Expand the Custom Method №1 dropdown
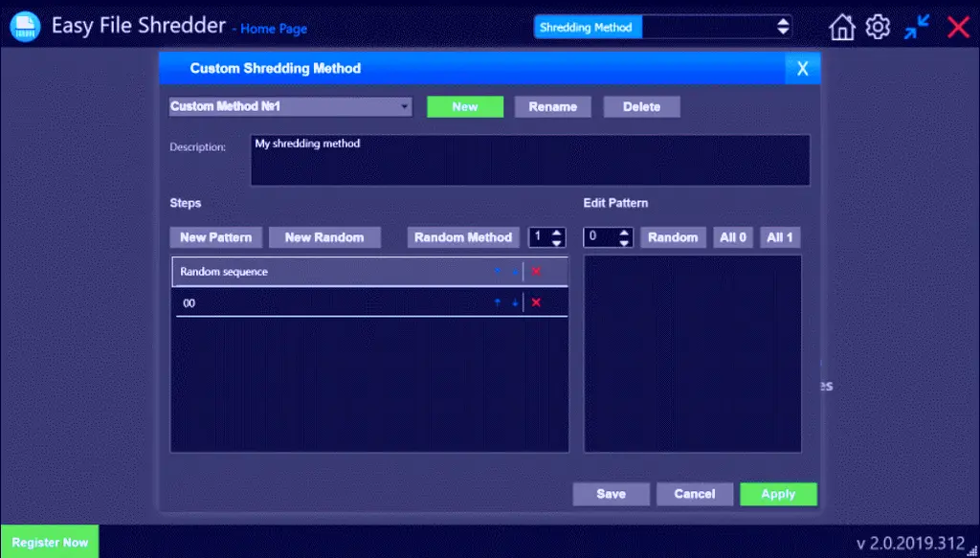The height and width of the screenshot is (558, 980). tap(290, 106)
